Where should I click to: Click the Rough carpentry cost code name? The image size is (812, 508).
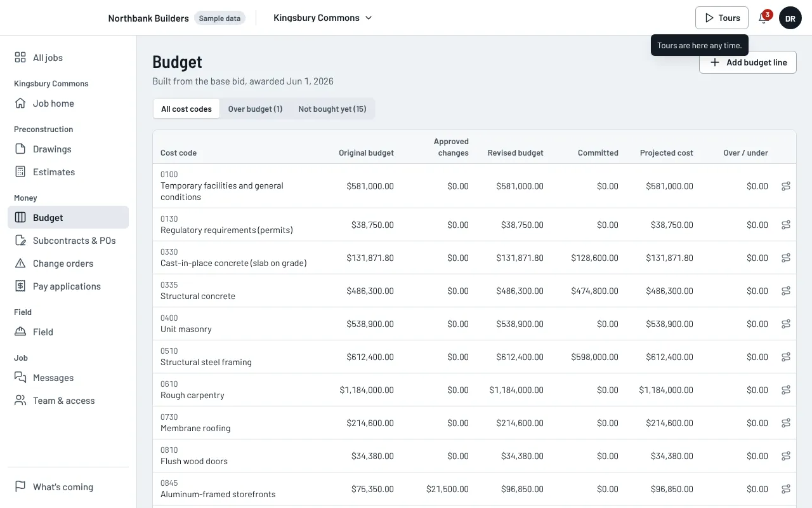pyautogui.click(x=192, y=395)
